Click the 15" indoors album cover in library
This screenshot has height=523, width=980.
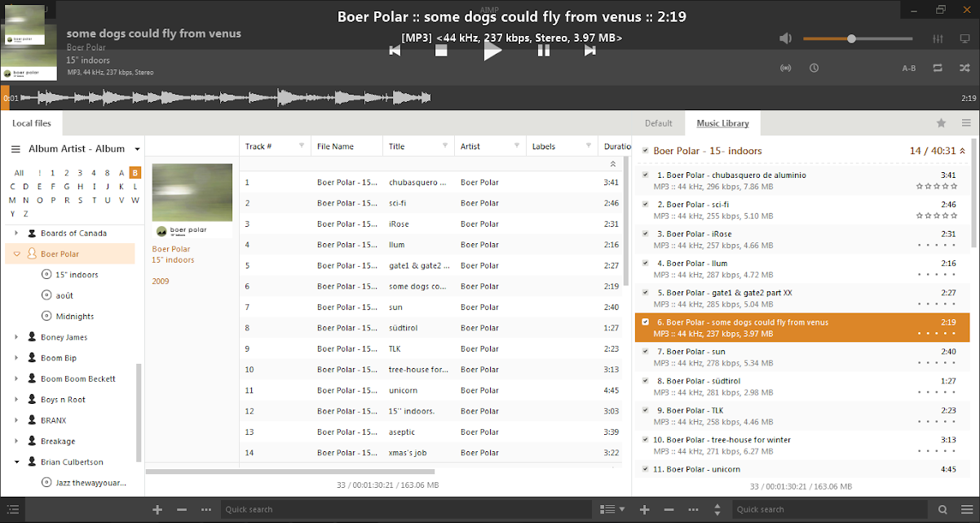(x=192, y=201)
